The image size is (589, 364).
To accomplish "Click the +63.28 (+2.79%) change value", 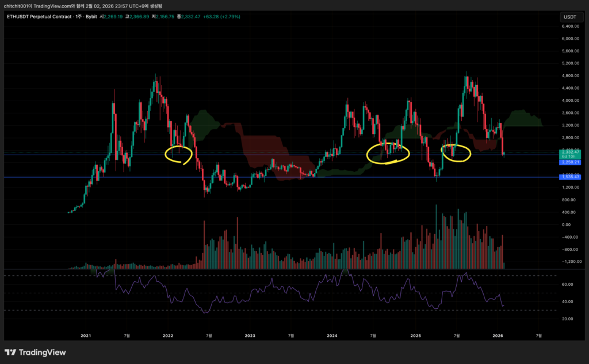I will [x=221, y=17].
